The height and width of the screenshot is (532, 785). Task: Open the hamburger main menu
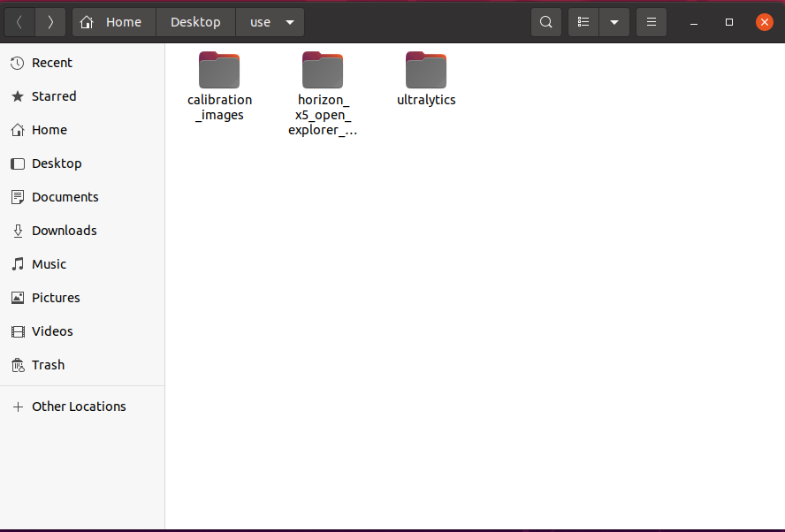pos(652,22)
